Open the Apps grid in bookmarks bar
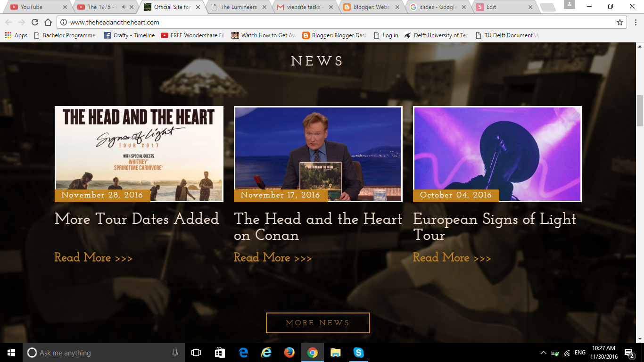644x362 pixels. coord(16,35)
